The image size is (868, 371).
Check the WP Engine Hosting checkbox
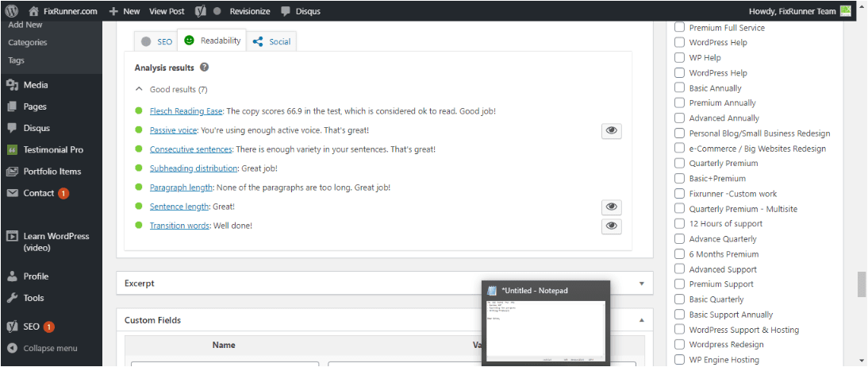(x=679, y=359)
